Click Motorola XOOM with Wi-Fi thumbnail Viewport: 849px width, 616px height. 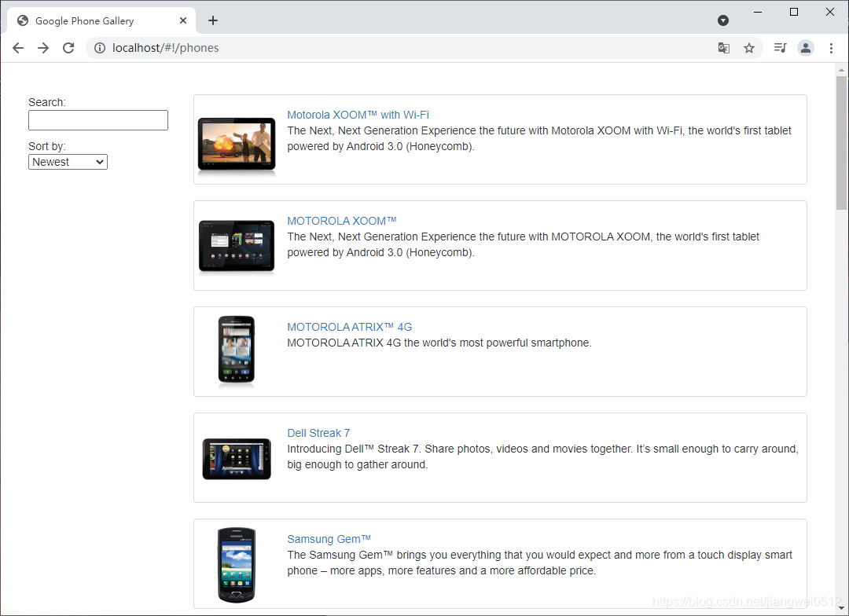[237, 147]
